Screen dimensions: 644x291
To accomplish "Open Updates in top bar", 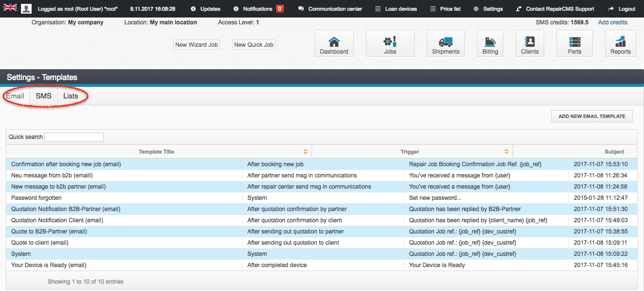I will (205, 9).
